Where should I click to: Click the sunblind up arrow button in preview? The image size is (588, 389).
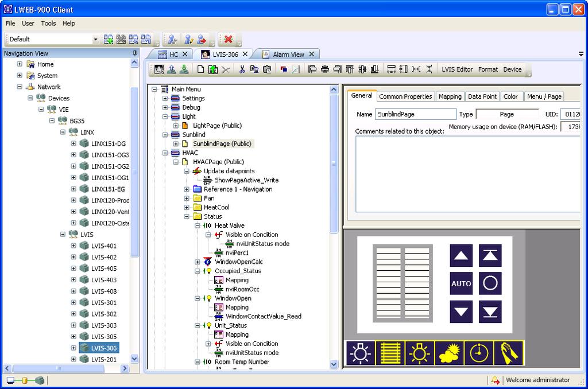pyautogui.click(x=461, y=255)
